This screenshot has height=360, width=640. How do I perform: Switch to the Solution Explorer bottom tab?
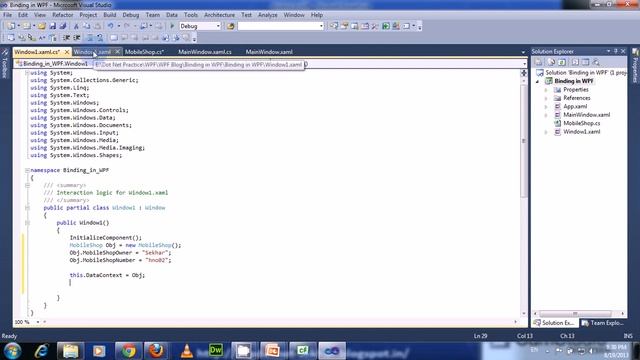point(554,323)
